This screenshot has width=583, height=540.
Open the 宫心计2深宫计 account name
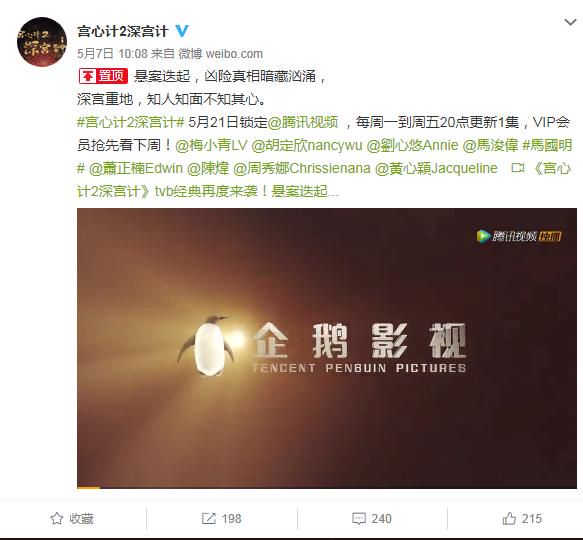point(123,31)
